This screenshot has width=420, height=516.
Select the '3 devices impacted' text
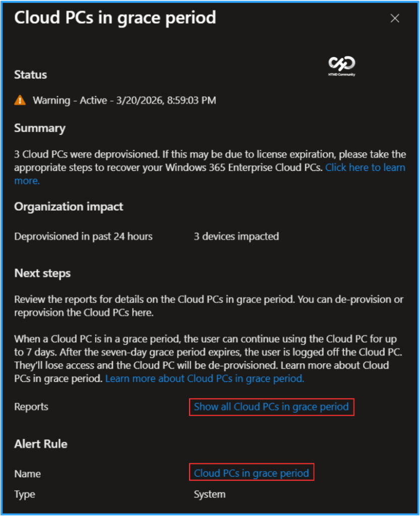point(236,236)
